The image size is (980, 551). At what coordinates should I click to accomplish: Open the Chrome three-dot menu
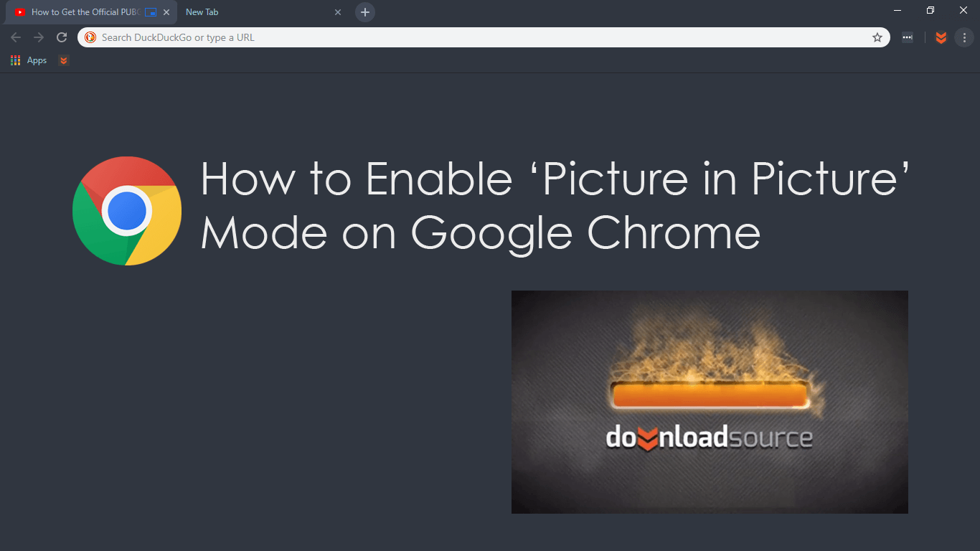point(964,37)
